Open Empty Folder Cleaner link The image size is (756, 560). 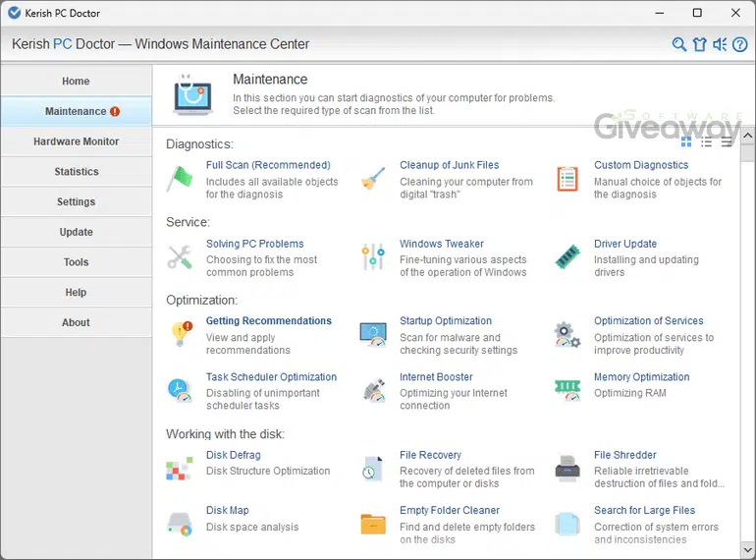tap(450, 510)
